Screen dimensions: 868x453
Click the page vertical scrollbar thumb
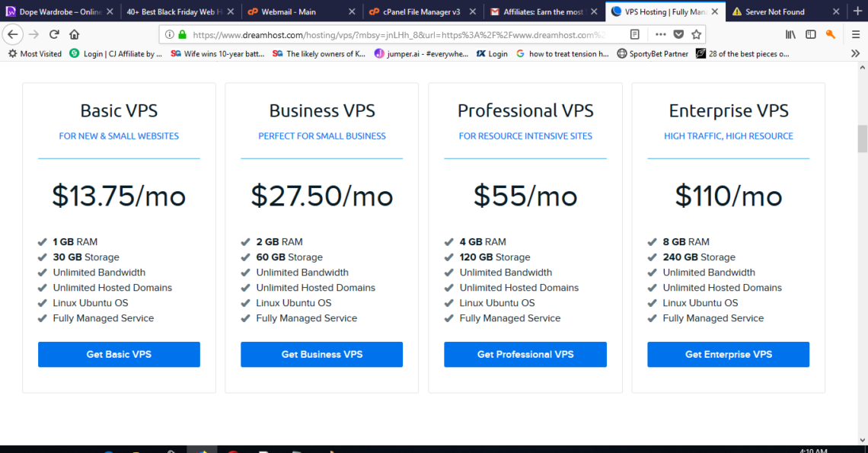862,139
